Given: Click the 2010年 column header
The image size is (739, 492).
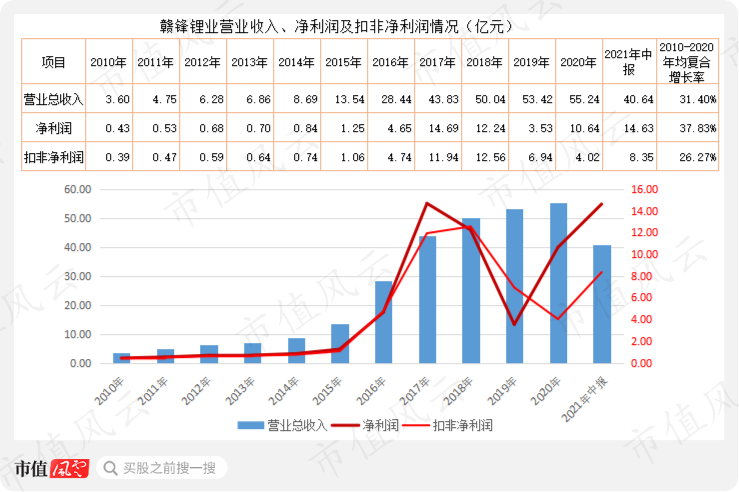Looking at the screenshot, I should 108,62.
